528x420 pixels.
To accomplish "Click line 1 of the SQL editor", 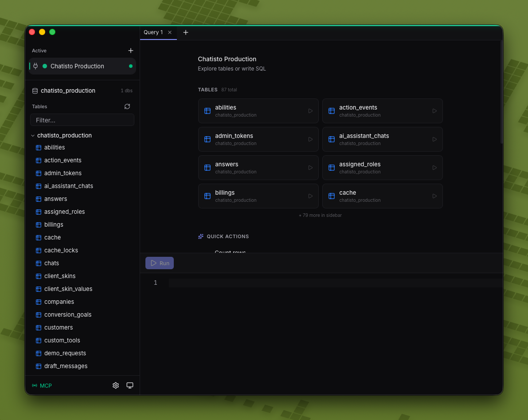I will pyautogui.click(x=336, y=283).
